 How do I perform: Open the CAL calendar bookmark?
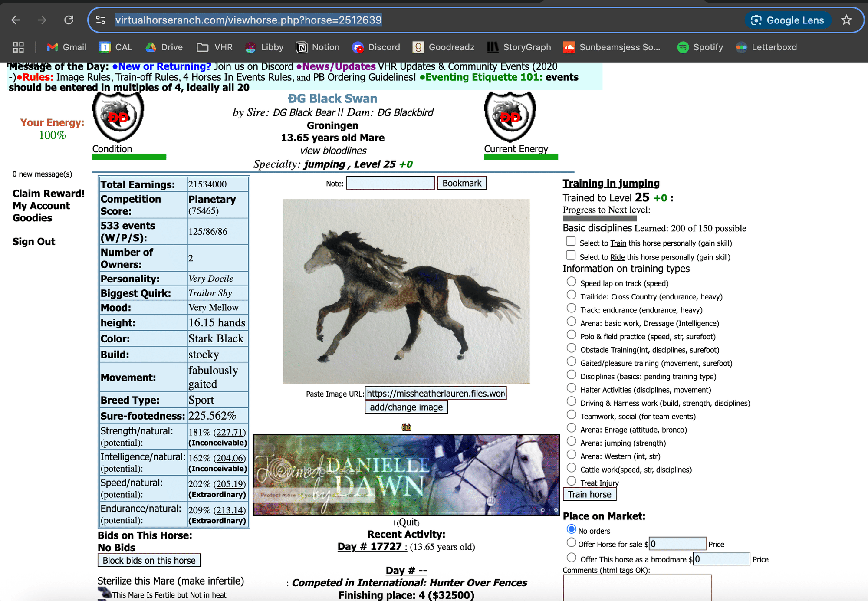[115, 47]
